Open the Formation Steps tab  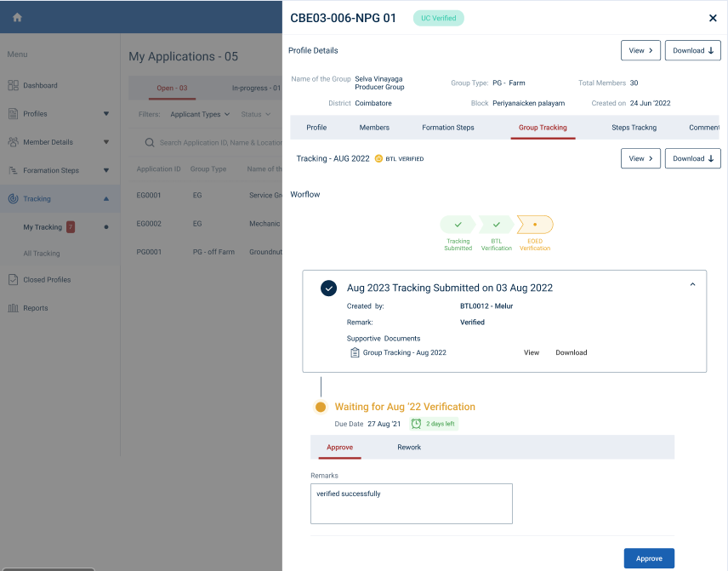(x=448, y=128)
